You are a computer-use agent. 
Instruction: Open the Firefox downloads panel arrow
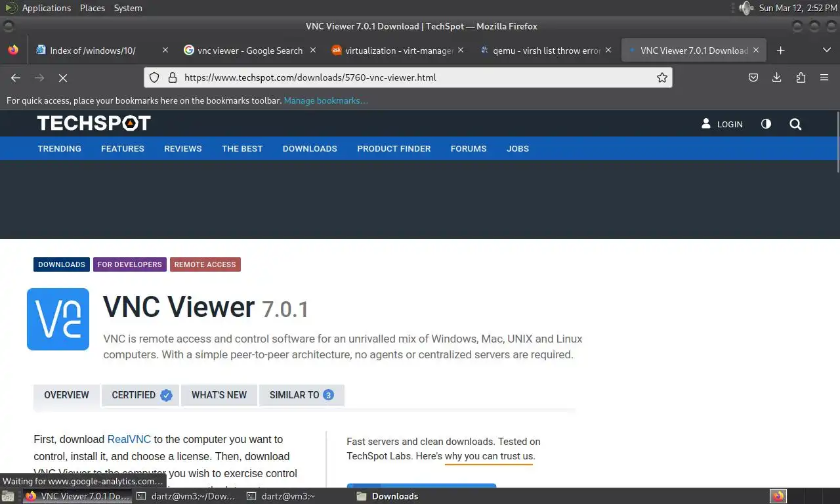tap(776, 77)
